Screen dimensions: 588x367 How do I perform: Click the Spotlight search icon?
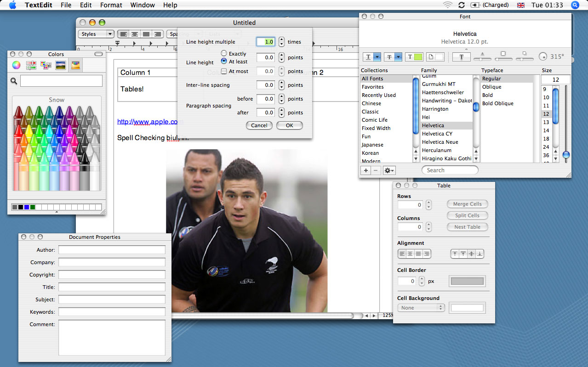[575, 5]
